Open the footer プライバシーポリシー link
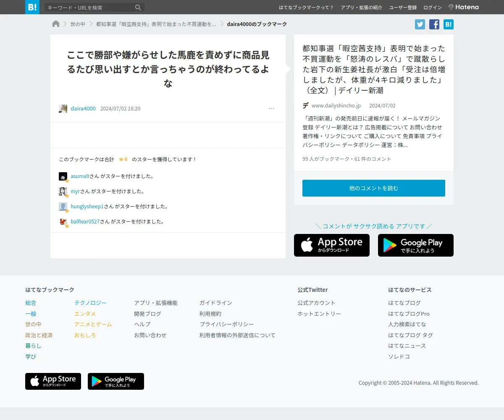 pyautogui.click(x=227, y=324)
